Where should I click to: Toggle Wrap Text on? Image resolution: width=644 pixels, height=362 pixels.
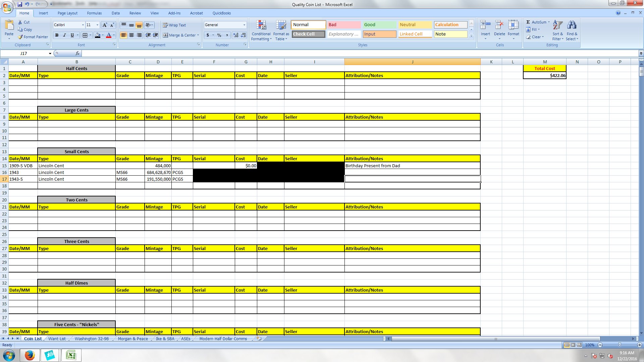(x=174, y=25)
